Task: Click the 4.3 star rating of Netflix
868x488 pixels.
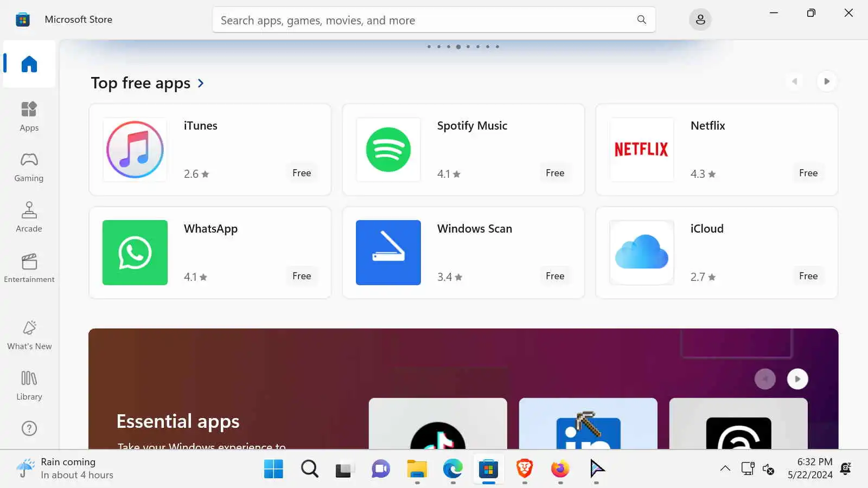Action: click(703, 174)
